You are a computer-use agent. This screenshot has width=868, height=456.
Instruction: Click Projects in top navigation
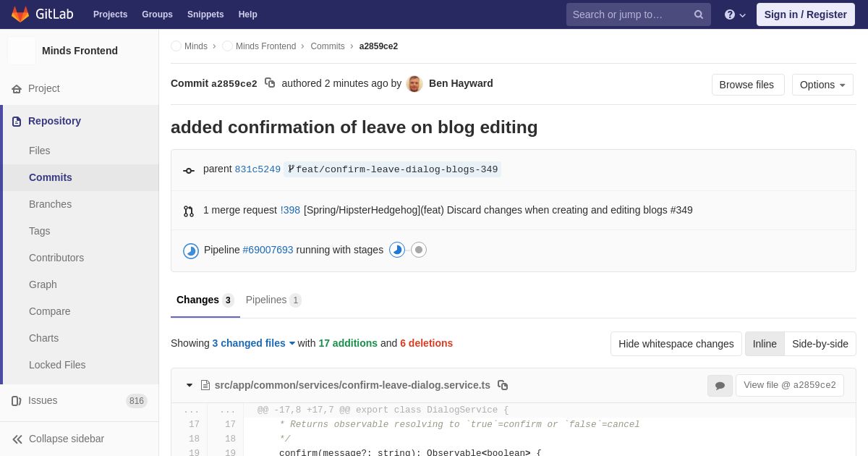click(110, 14)
